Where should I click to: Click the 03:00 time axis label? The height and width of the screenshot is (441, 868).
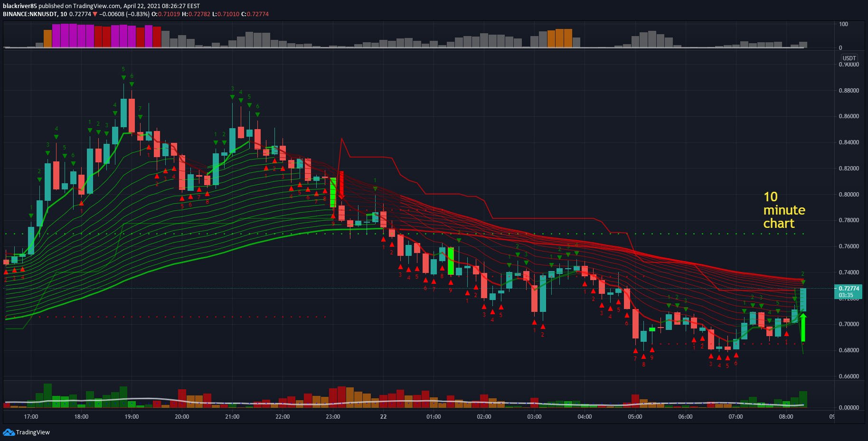(x=534, y=417)
